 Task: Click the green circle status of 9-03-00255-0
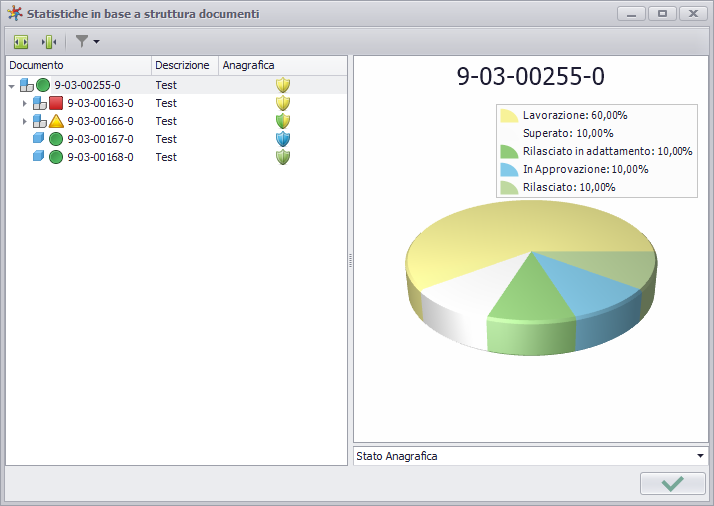click(43, 85)
